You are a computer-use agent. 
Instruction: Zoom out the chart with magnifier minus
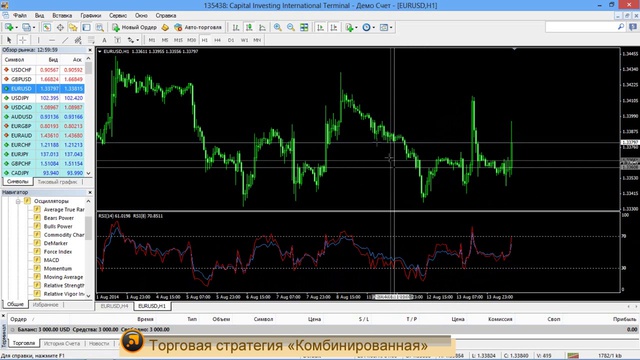[291, 27]
